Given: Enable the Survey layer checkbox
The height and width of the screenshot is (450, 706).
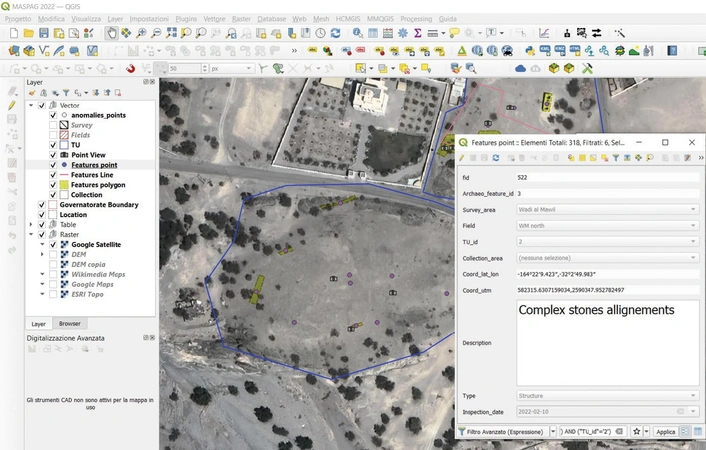Looking at the screenshot, I should coord(53,125).
